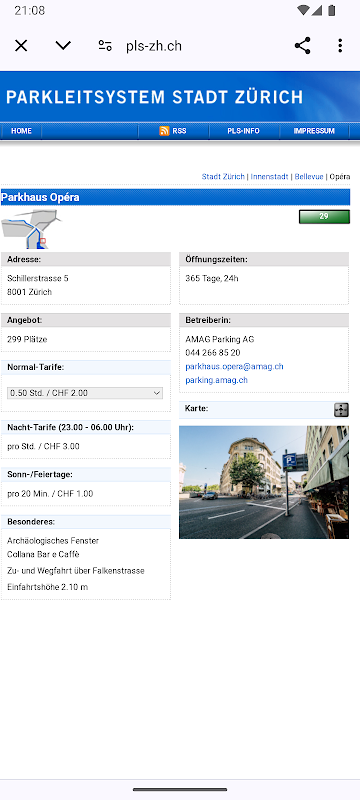Tap the pls-zh.ch URL in address bar
This screenshot has width=360, height=800.
coord(154,46)
